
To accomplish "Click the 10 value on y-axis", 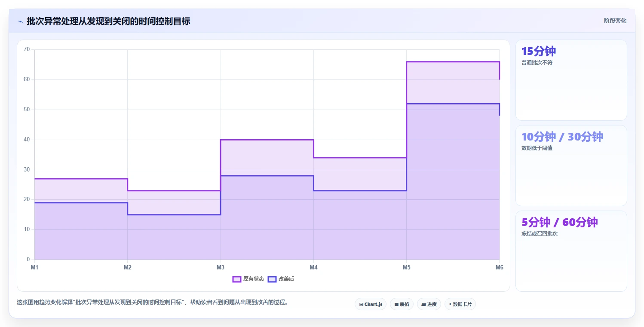I will (27, 229).
